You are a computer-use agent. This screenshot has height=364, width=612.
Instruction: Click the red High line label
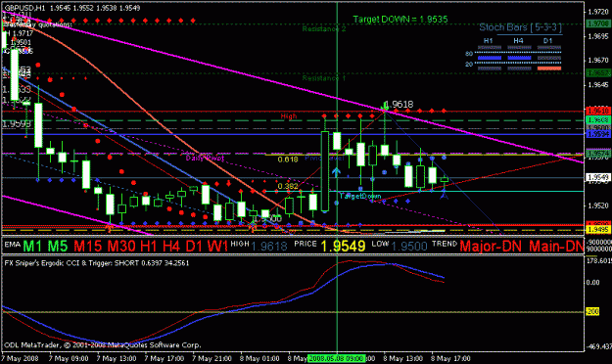[x=289, y=116]
